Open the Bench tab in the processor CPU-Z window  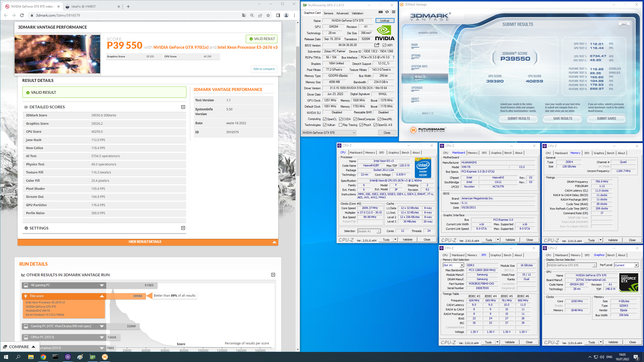405,153
